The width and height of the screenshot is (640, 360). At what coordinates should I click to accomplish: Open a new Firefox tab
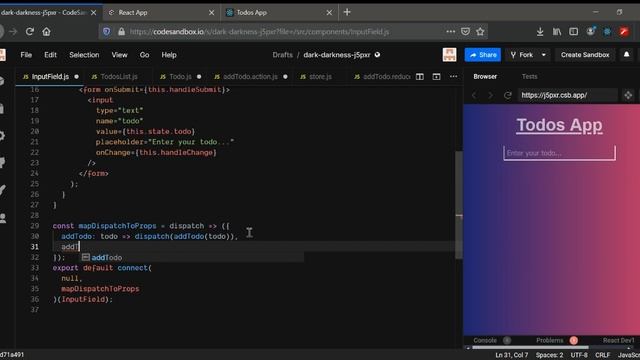click(x=347, y=12)
